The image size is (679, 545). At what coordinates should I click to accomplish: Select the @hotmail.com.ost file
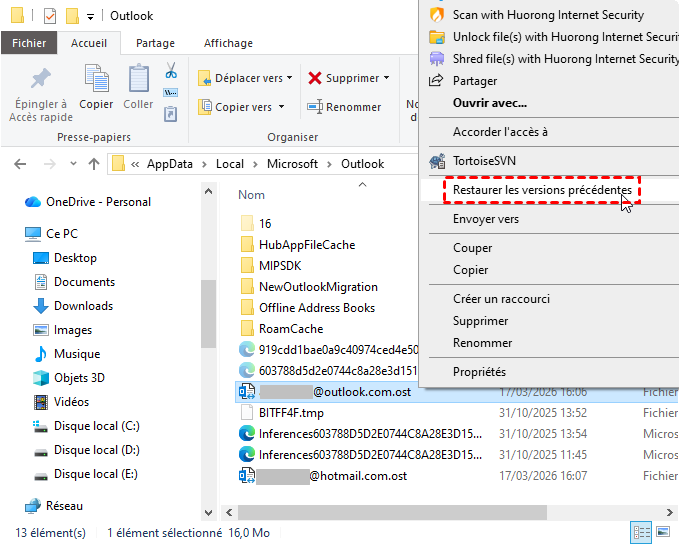click(x=323, y=476)
